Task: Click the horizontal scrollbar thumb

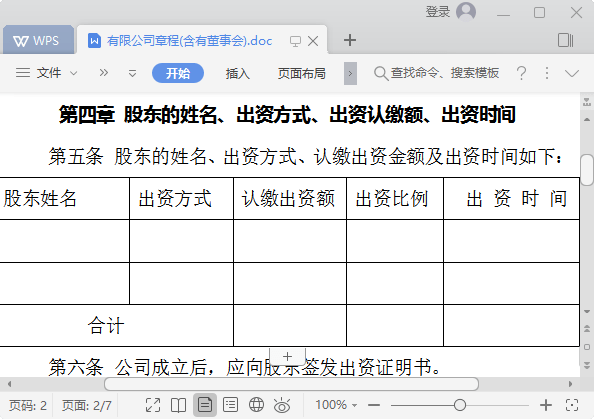Action: click(291, 384)
